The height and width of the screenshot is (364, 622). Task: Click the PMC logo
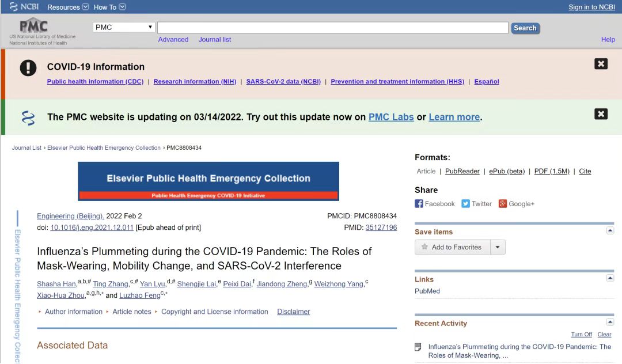point(33,26)
